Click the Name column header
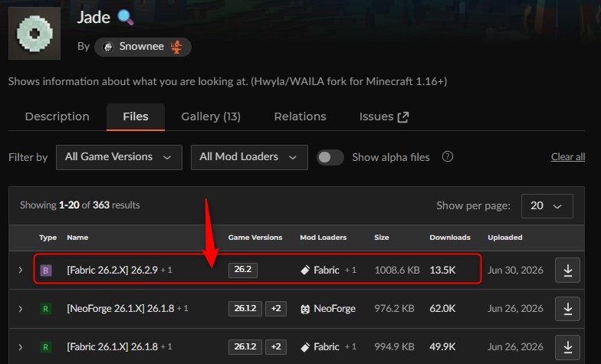Viewport: 601px width, 364px height. click(x=77, y=238)
